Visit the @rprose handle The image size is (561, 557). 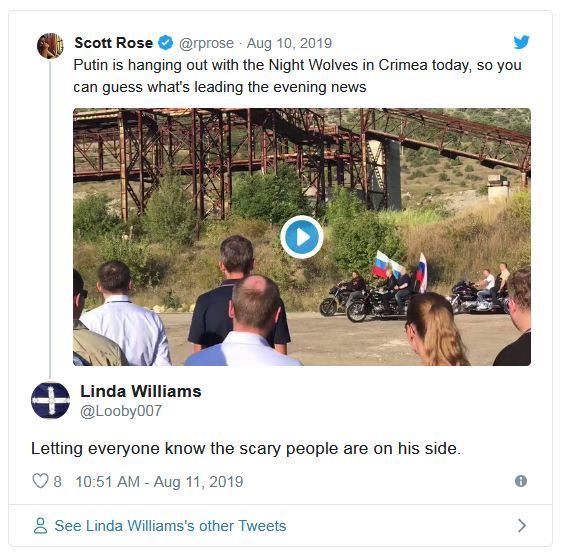206,43
